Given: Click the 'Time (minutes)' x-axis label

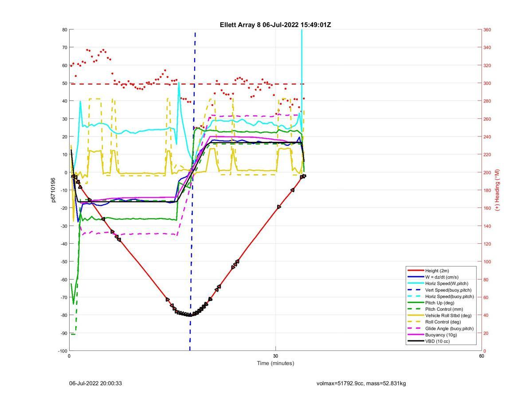Looking at the screenshot, I should (x=275, y=363).
